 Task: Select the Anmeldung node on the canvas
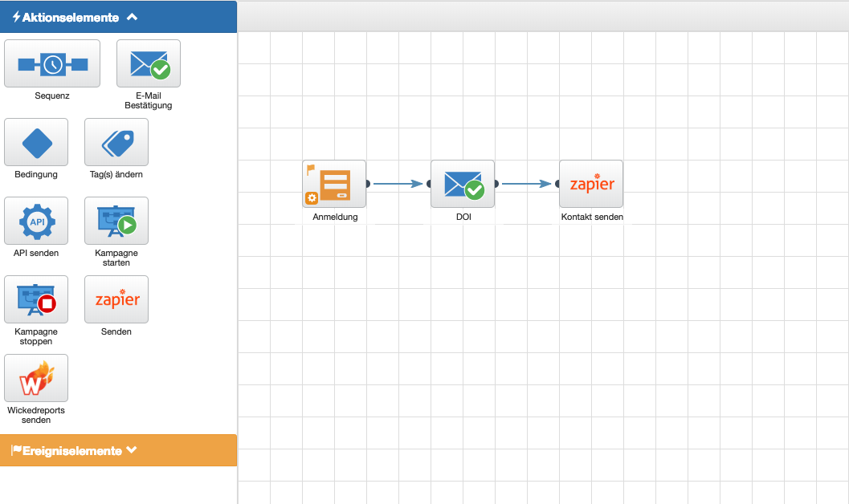(x=334, y=184)
